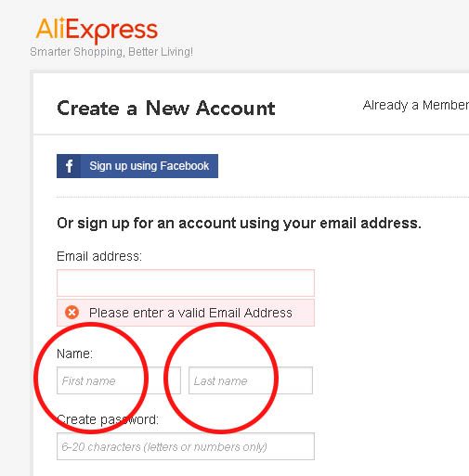Select the Last name field
This screenshot has width=469, height=476.
coord(251,380)
